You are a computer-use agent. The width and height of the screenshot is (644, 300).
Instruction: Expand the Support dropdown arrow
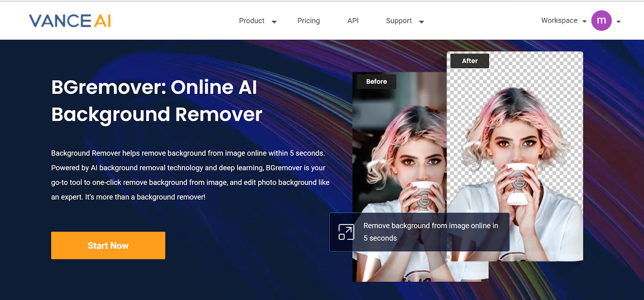pyautogui.click(x=421, y=22)
